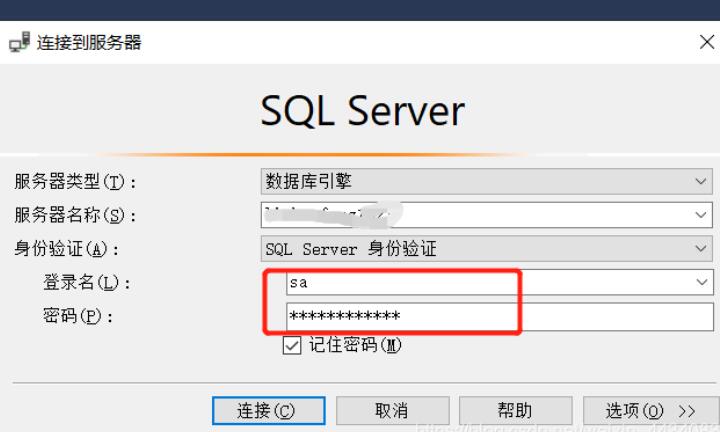The image size is (720, 432).
Task: Expand the 登录名 dropdown arrow
Action: click(x=701, y=282)
